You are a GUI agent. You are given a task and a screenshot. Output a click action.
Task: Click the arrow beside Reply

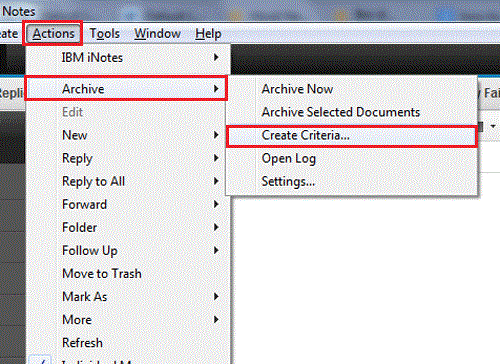pyautogui.click(x=216, y=158)
